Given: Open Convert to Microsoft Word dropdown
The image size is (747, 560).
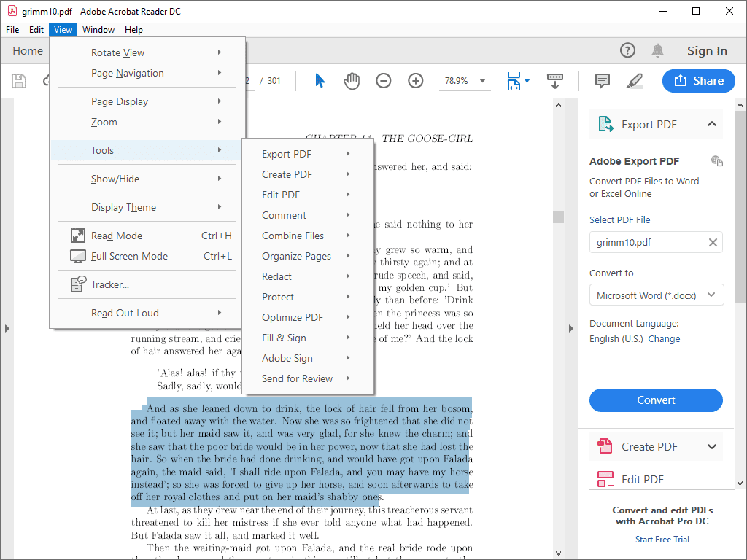Looking at the screenshot, I should pyautogui.click(x=657, y=295).
